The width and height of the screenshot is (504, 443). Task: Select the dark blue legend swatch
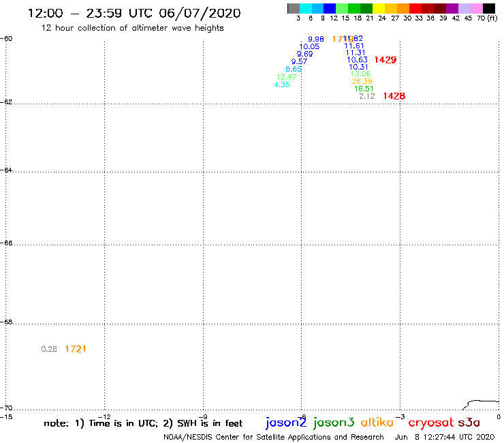[x=330, y=8]
